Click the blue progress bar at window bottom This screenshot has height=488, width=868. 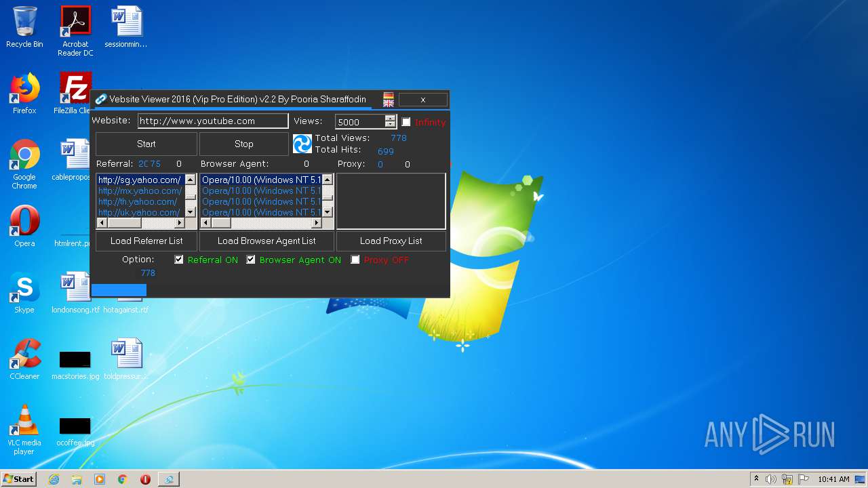point(119,290)
